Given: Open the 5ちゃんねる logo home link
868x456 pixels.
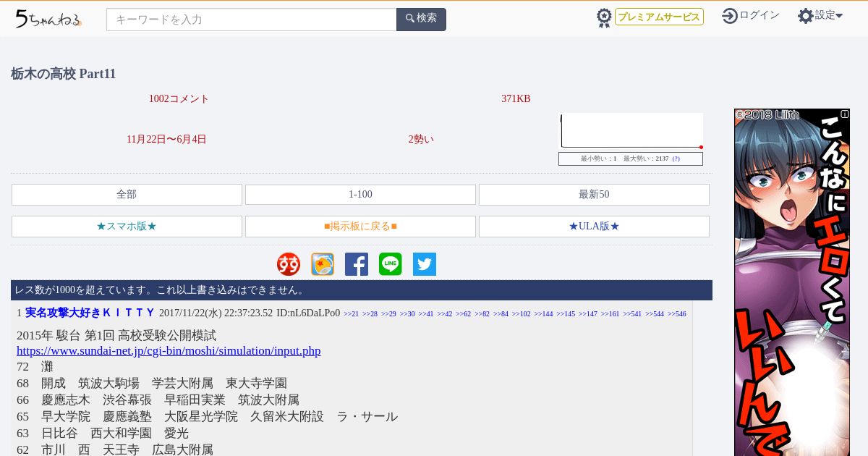Looking at the screenshot, I should click(48, 19).
